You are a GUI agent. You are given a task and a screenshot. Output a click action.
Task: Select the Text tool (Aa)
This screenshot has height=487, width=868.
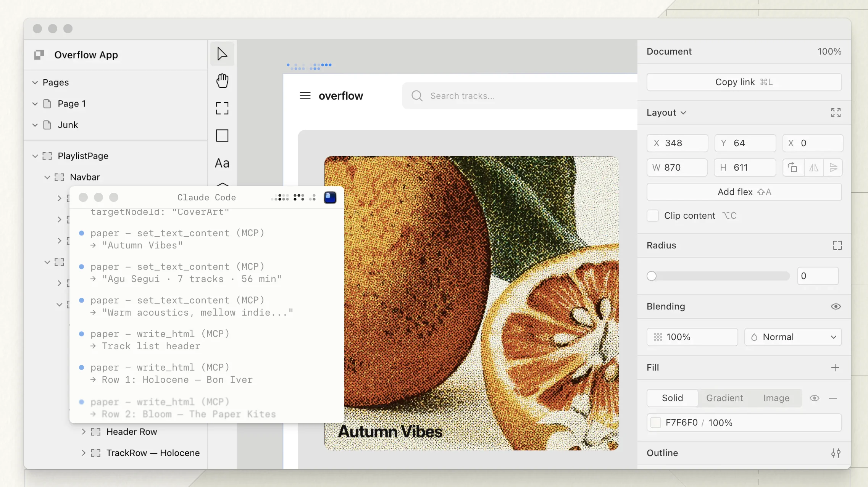point(222,163)
